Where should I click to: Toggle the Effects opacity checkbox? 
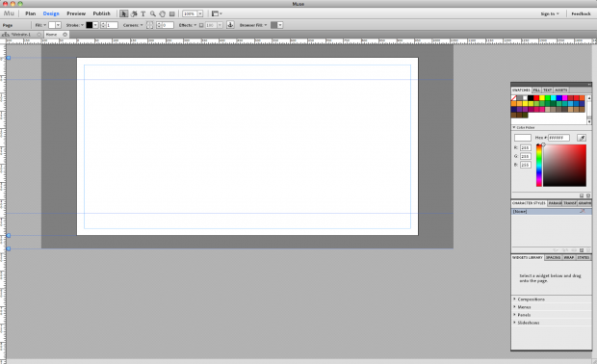pos(201,25)
